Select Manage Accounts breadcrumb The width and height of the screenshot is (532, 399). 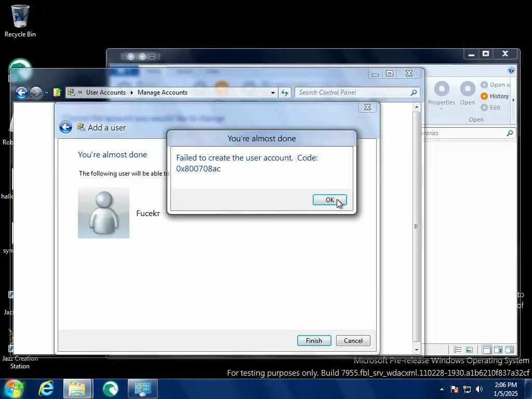163,92
